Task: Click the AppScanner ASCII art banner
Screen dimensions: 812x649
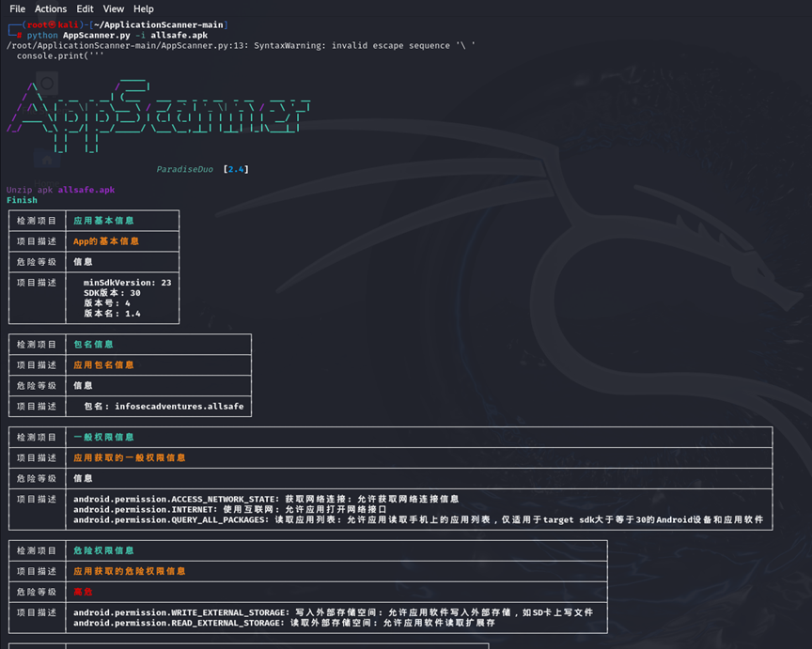Action: [x=158, y=116]
